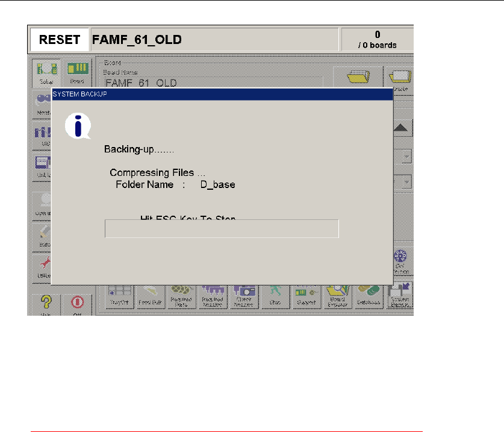This screenshot has height=432, width=504.
Task: Click the SYSTEM BACKUP title bar
Action: (x=222, y=94)
